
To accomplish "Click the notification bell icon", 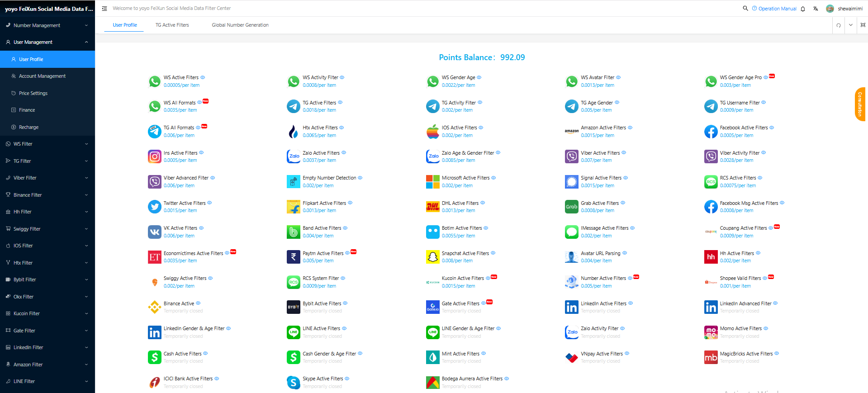I will (803, 9).
